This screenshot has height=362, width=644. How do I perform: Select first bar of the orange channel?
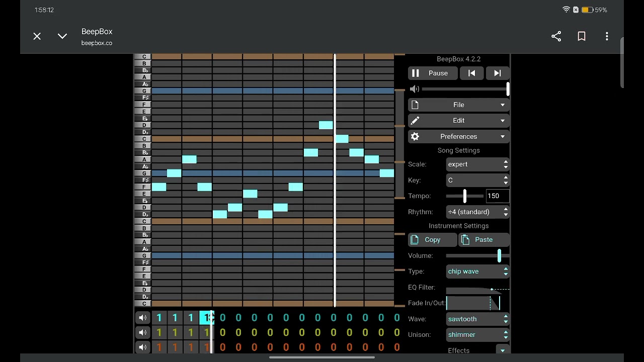pos(159,347)
